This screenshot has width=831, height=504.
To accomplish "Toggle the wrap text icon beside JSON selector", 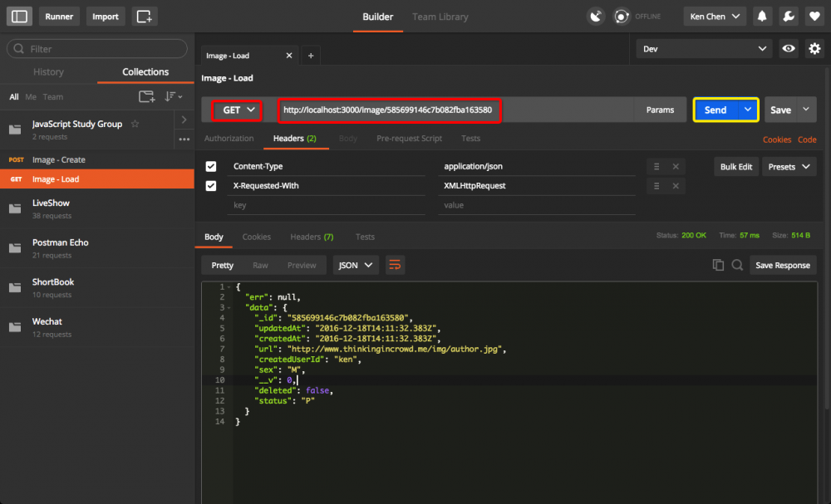I will coord(395,264).
